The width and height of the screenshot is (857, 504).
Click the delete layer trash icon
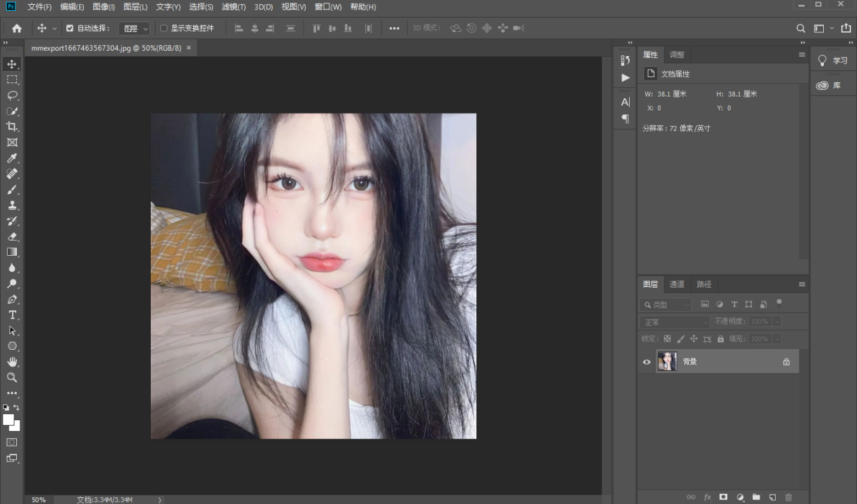tap(788, 497)
